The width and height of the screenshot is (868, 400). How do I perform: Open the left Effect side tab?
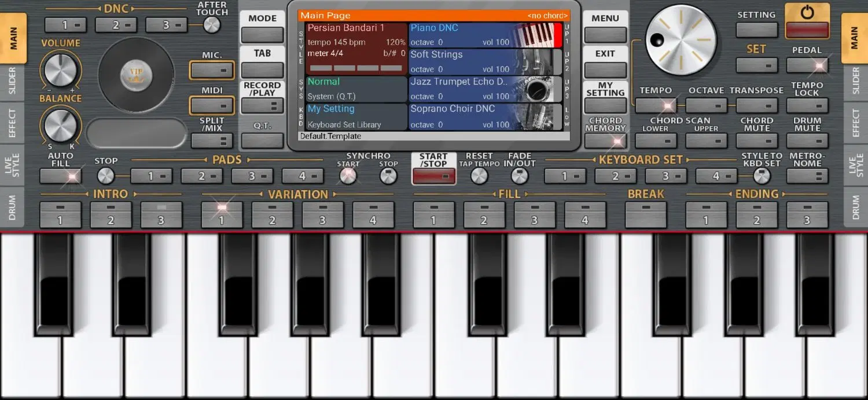13,123
